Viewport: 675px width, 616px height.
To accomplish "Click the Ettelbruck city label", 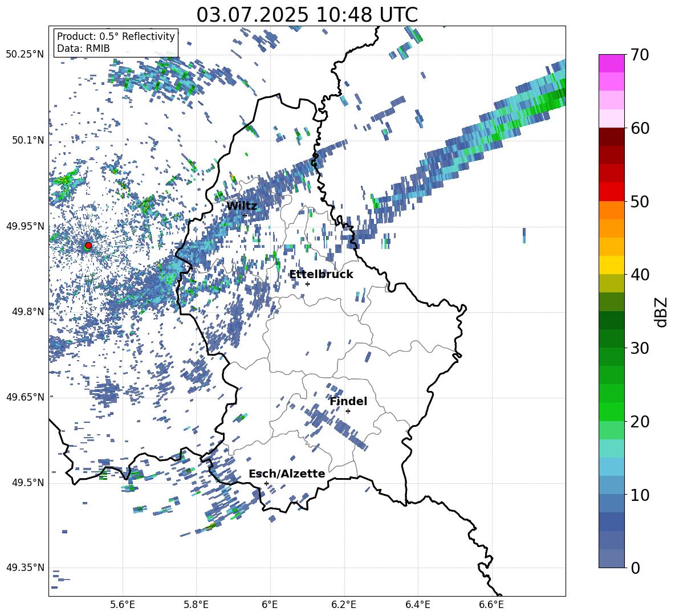I will pos(321,275).
